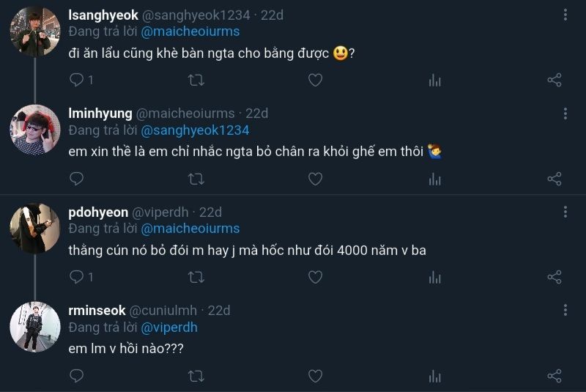Open lminhyung's profile picture

click(34, 130)
